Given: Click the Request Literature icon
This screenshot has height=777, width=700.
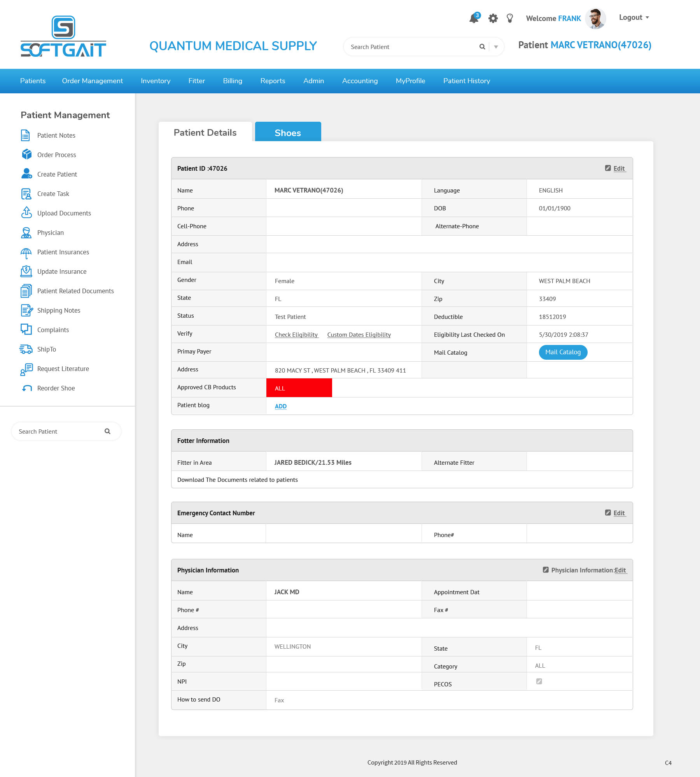Looking at the screenshot, I should pyautogui.click(x=26, y=369).
